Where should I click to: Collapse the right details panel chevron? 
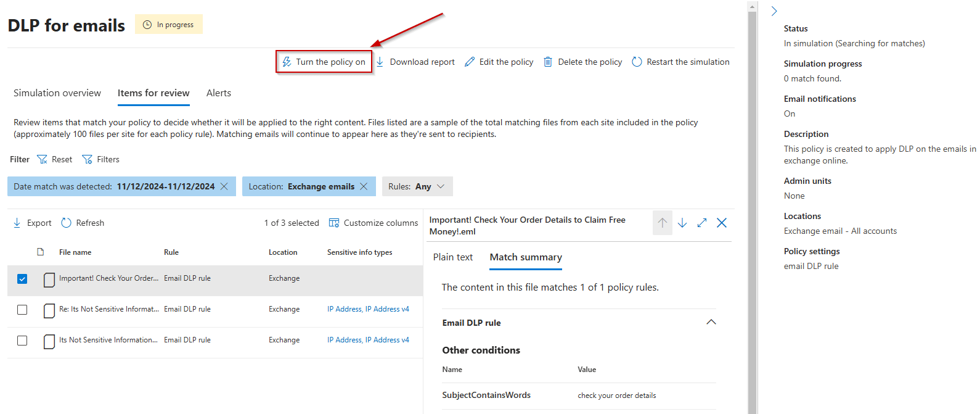(774, 11)
